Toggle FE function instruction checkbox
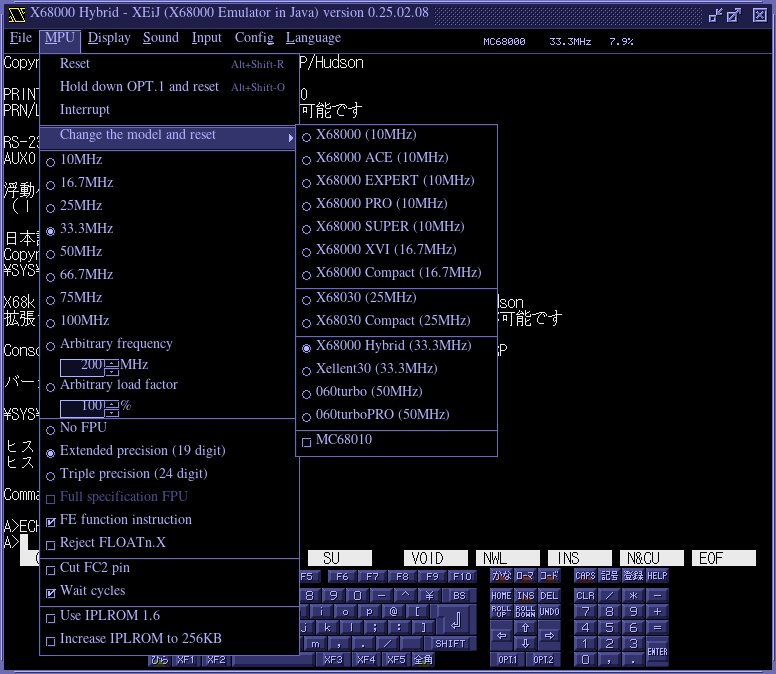Screen dimensions: 776x674 pyautogui.click(x=169, y=520)
